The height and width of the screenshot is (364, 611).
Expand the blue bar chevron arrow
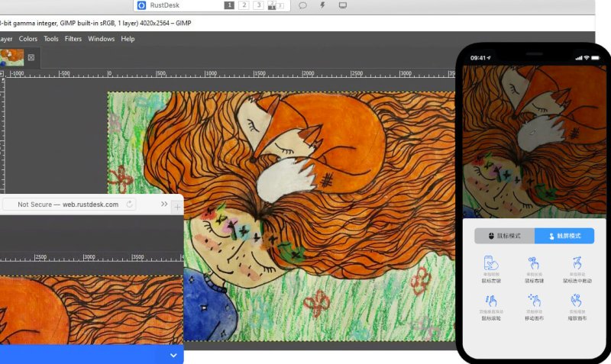[173, 356]
